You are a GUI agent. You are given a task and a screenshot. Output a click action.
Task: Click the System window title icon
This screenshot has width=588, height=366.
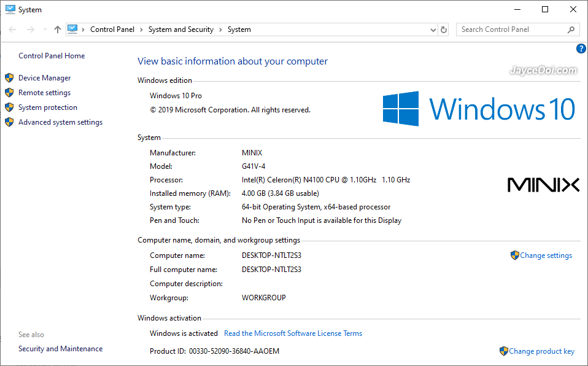tap(10, 9)
